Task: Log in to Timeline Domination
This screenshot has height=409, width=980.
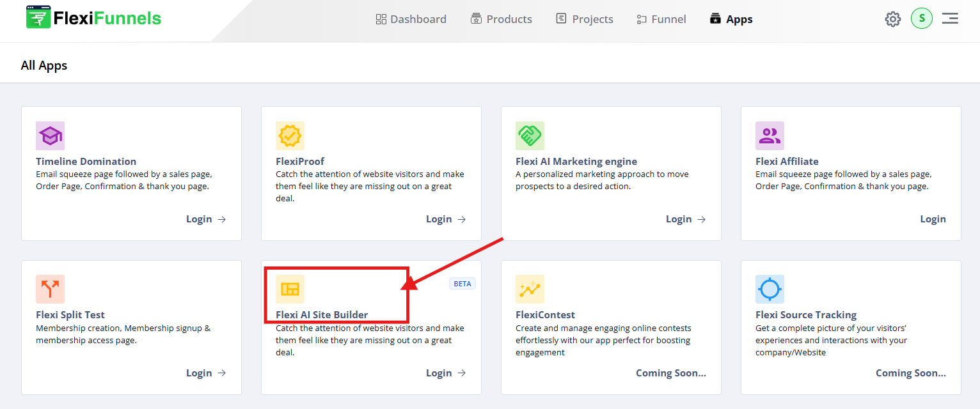Action: point(206,219)
